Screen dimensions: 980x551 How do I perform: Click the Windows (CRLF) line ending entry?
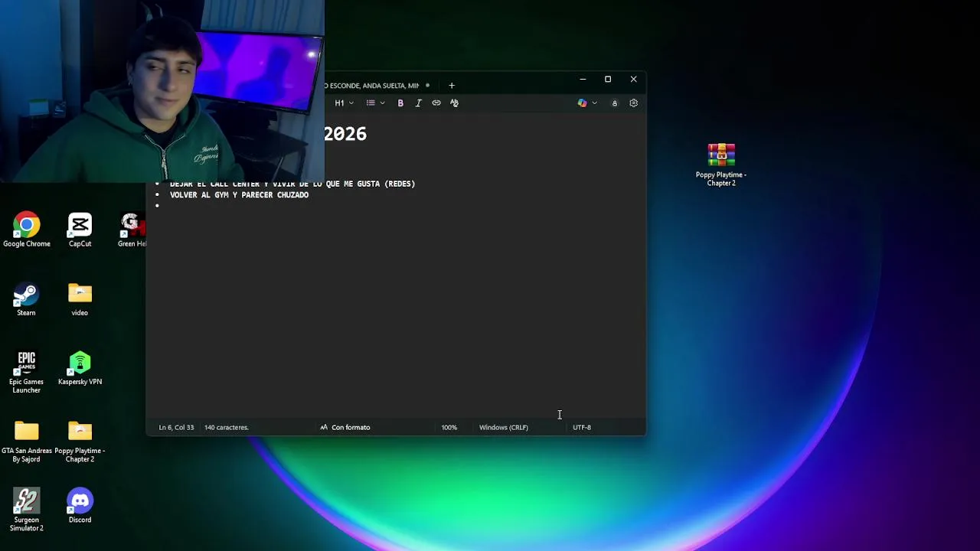click(503, 428)
